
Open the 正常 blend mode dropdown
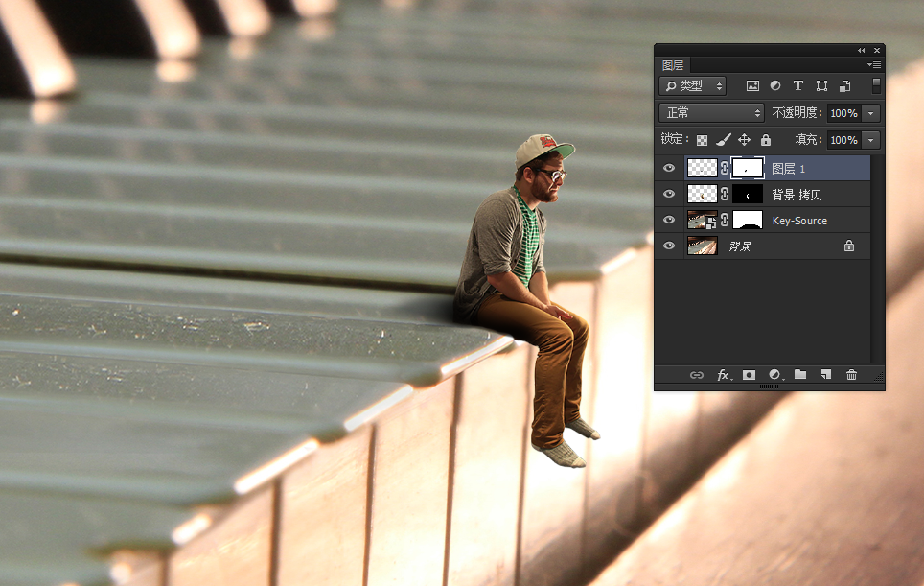(712, 113)
